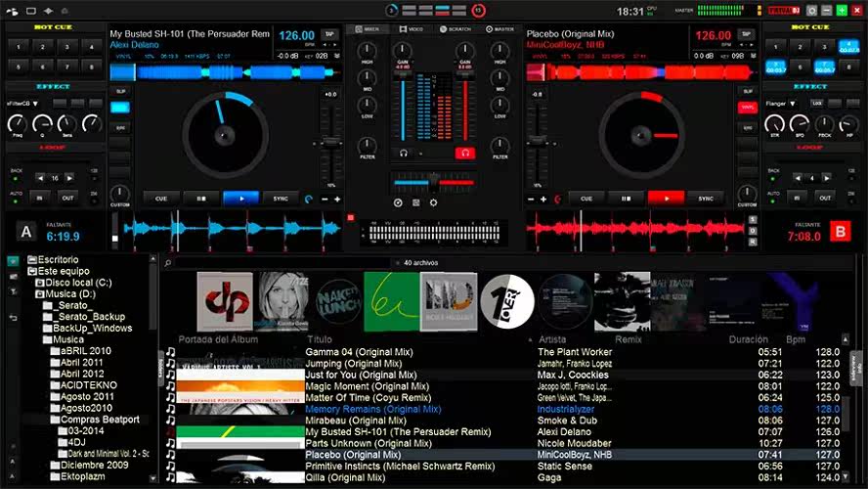Tap BPM with deck A TAP button

(329, 34)
